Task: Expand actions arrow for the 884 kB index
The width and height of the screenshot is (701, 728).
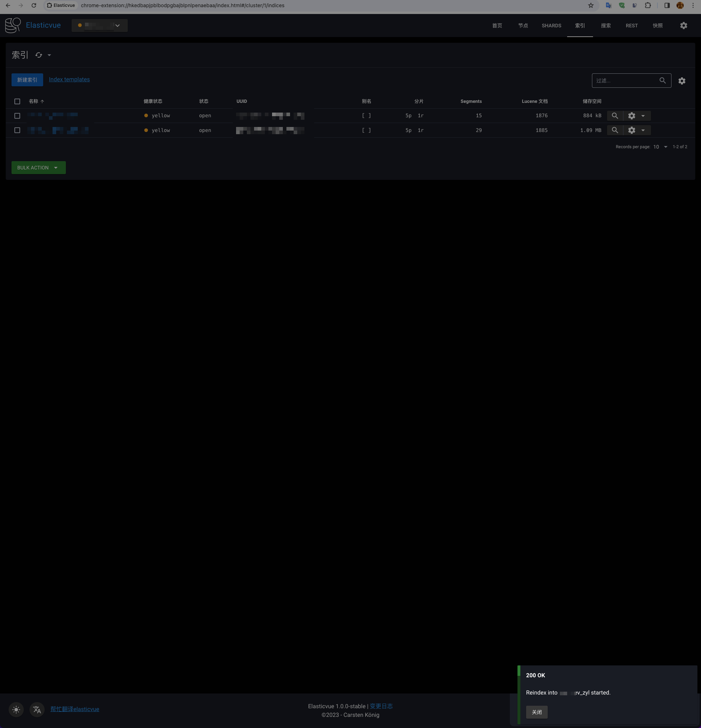Action: 643,115
